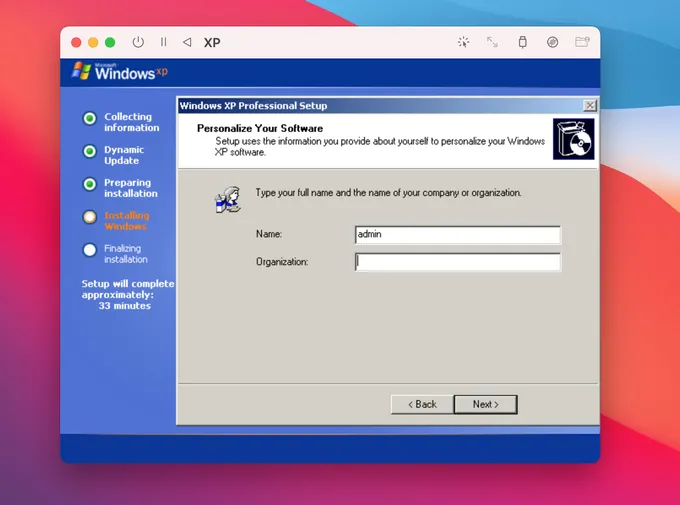Viewport: 680px width, 505px height.
Task: Open the CD drive image icon
Action: click(552, 42)
